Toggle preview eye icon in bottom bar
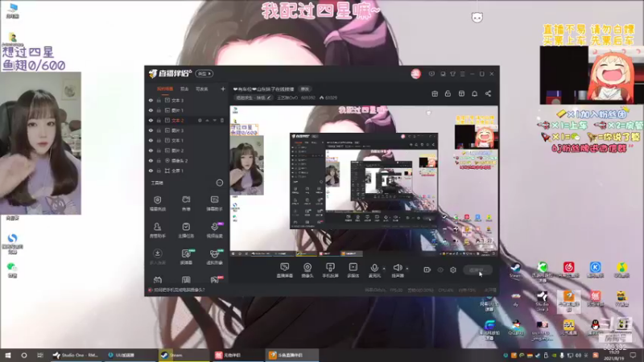This screenshot has height=362, width=644. [x=440, y=269]
